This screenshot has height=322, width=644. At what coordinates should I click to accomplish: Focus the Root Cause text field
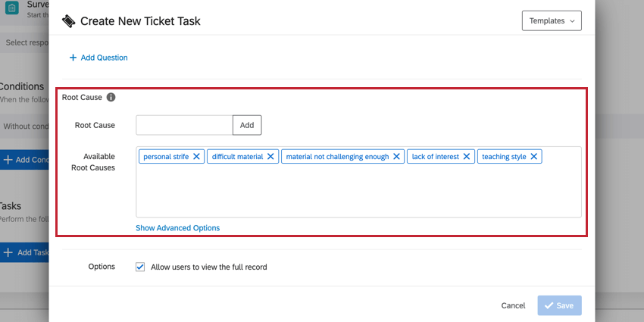click(x=184, y=125)
